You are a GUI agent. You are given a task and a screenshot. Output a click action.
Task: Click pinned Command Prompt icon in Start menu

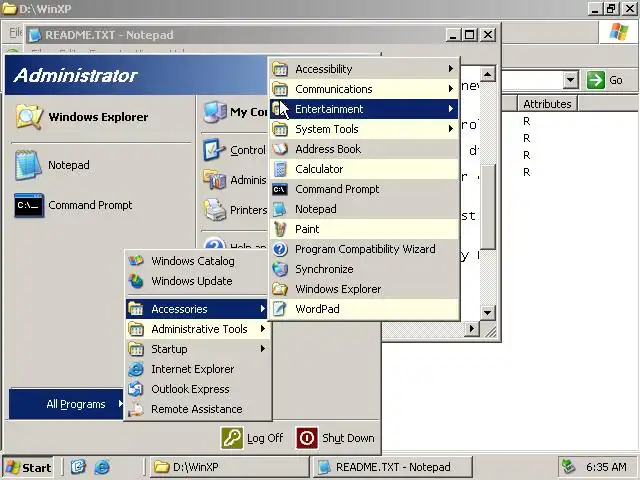[x=29, y=205]
